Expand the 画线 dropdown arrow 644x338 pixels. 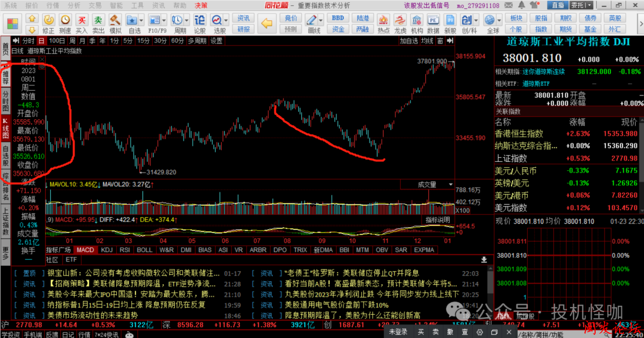(x=321, y=20)
